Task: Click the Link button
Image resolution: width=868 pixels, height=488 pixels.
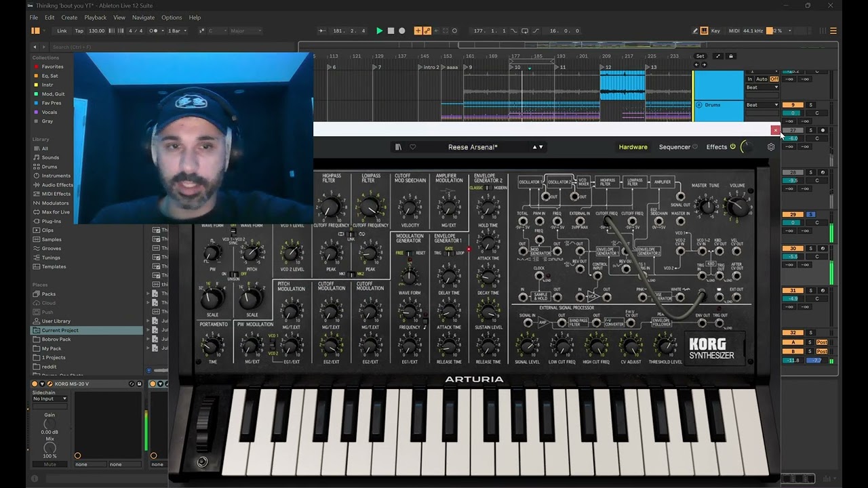Action: [62, 30]
